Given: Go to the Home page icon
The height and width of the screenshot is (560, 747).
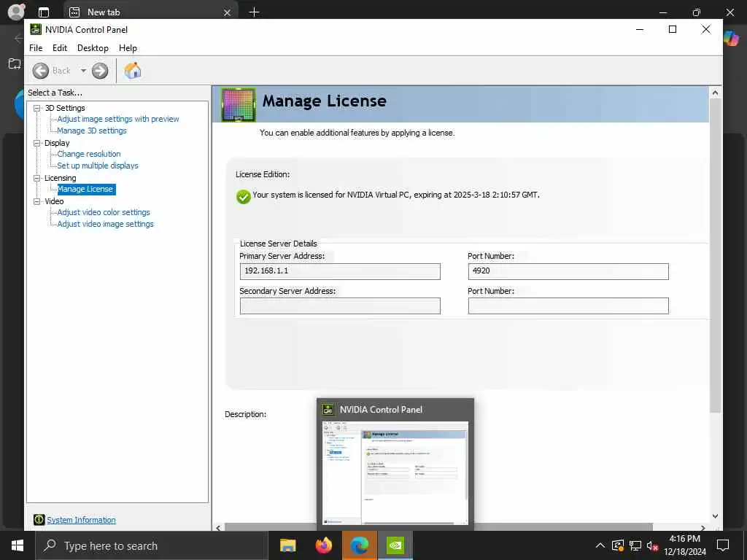Looking at the screenshot, I should 133,71.
